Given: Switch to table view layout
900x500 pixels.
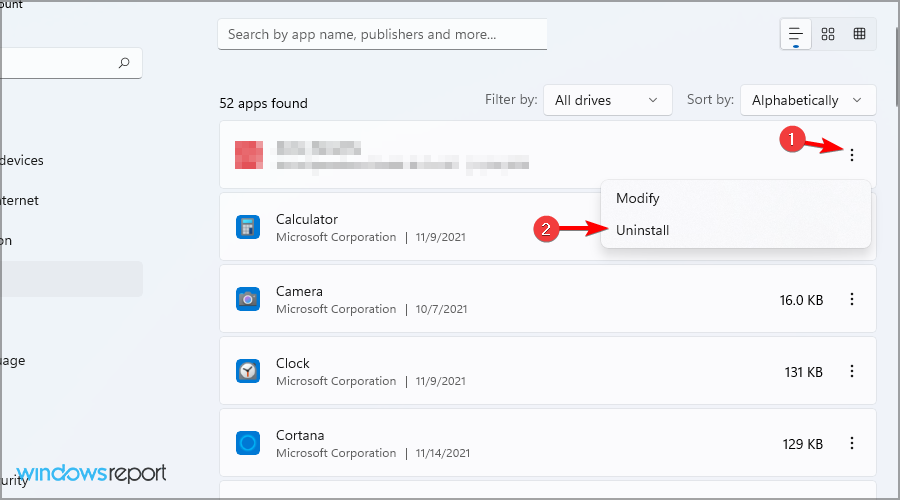Looking at the screenshot, I should (x=859, y=34).
